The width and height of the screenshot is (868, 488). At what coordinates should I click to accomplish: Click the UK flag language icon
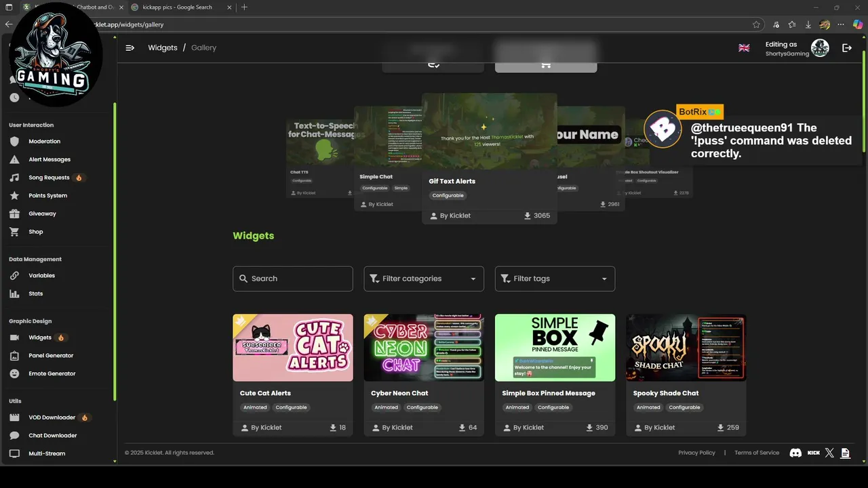click(x=744, y=48)
